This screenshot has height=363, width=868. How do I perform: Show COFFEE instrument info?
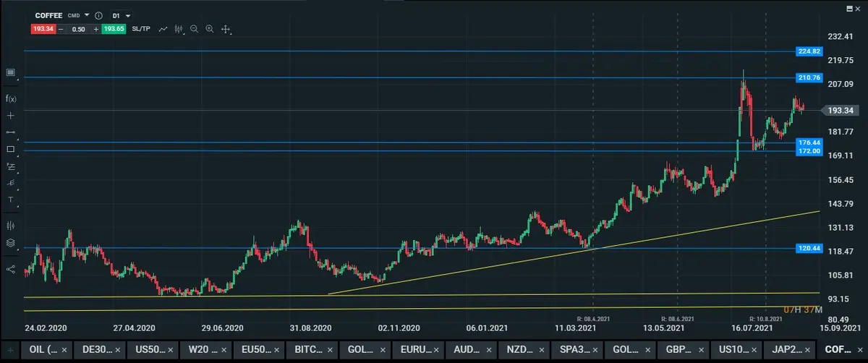click(x=98, y=15)
